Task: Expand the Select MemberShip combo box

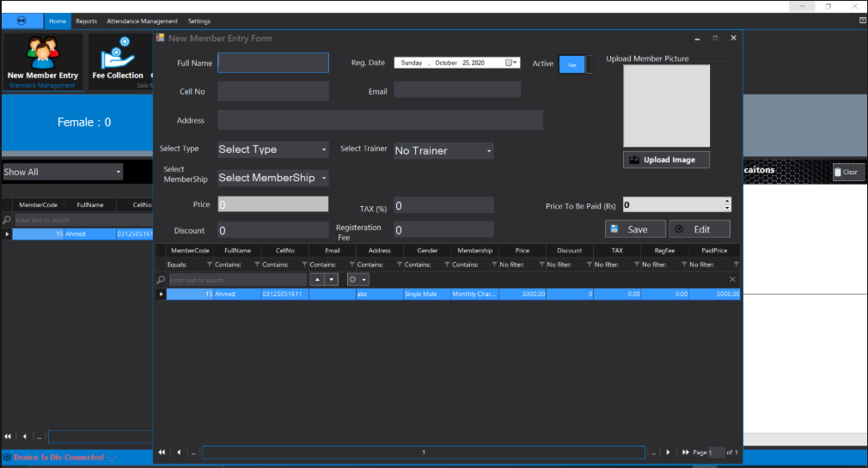Action: [324, 179]
